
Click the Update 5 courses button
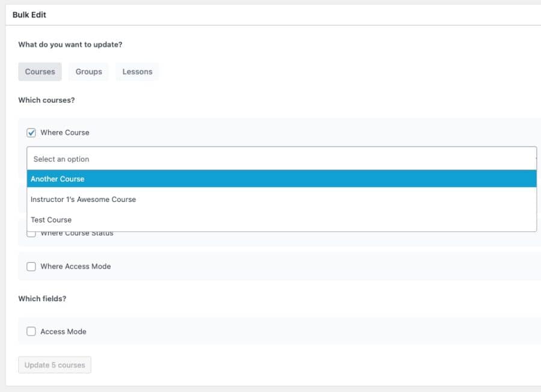55,365
